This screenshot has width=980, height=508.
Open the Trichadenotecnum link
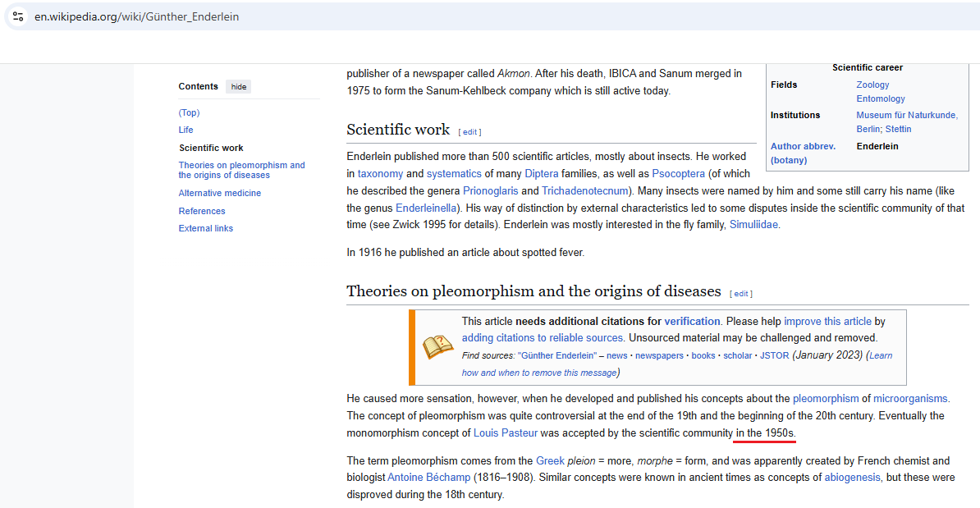(584, 190)
